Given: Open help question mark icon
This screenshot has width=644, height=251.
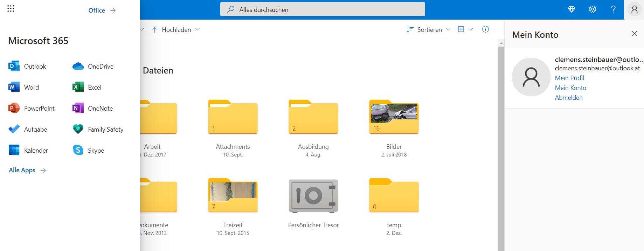Looking at the screenshot, I should [613, 9].
